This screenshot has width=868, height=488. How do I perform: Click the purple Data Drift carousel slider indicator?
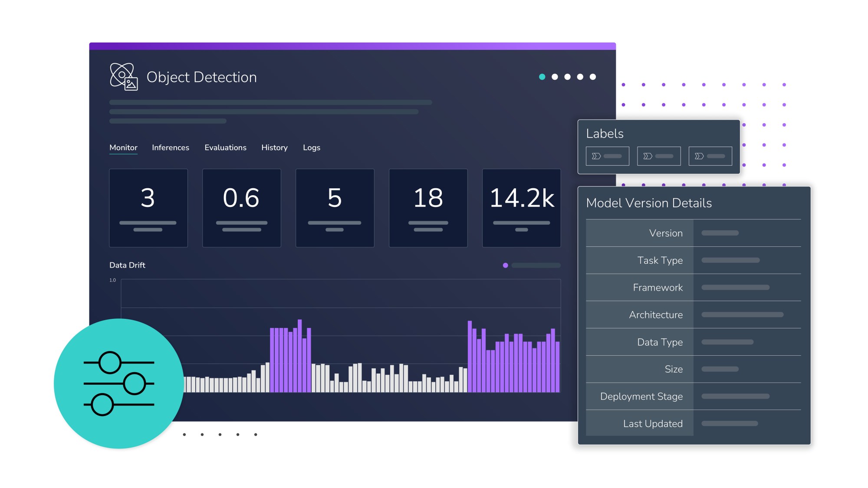(x=505, y=265)
